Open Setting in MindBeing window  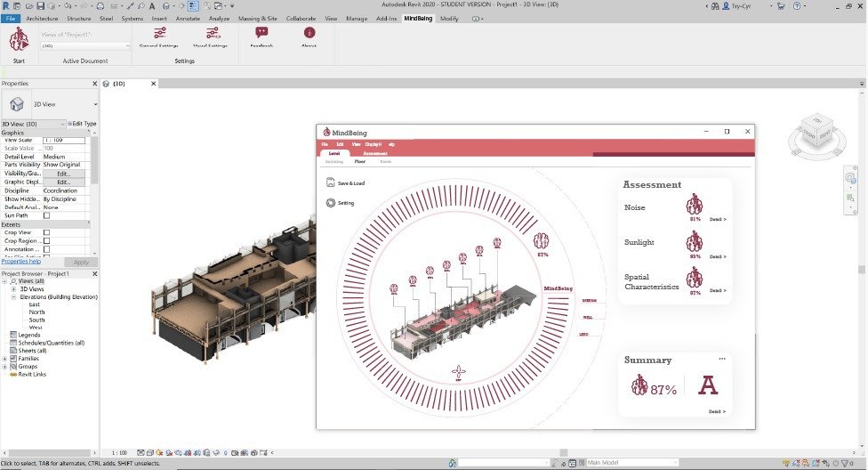340,203
